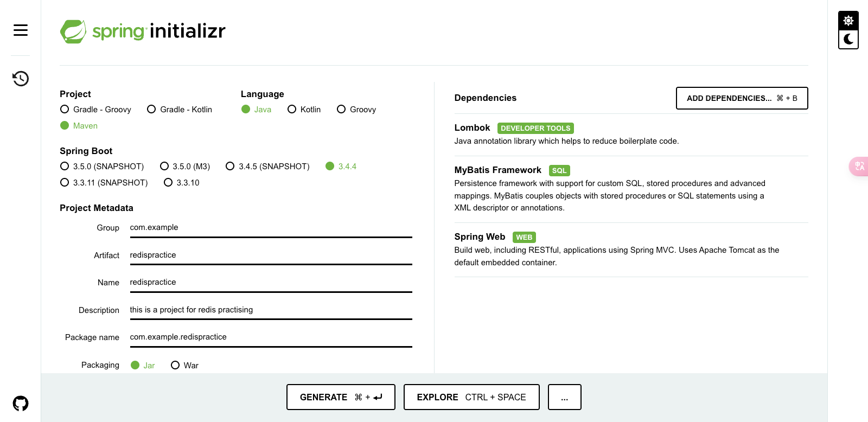Choose Groovy language
This screenshot has width=868, height=422.
[356, 110]
